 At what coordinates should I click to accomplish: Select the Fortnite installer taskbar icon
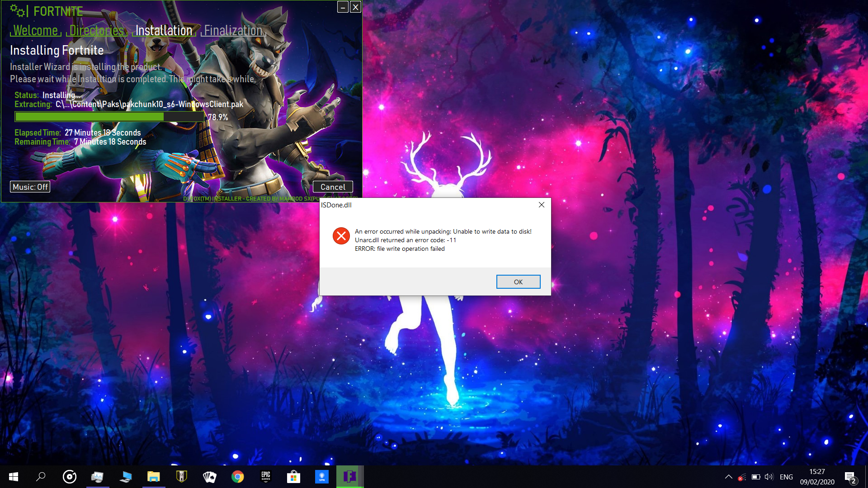coord(349,477)
